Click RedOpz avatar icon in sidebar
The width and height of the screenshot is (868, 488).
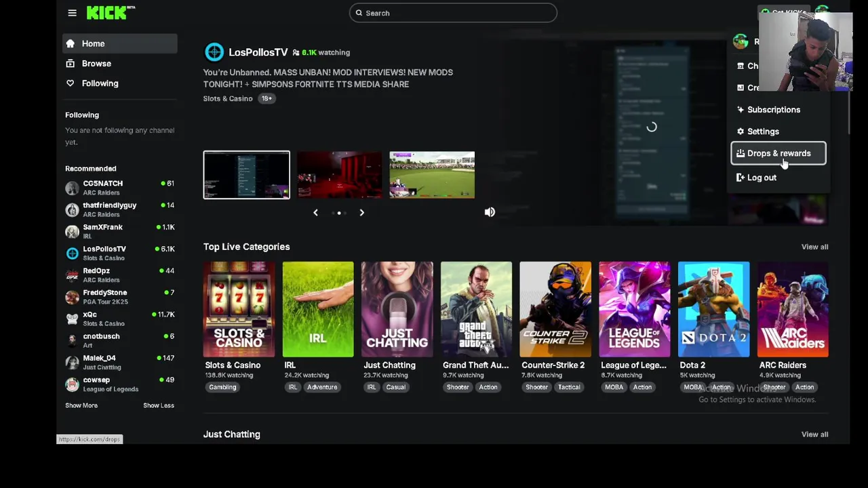(72, 275)
